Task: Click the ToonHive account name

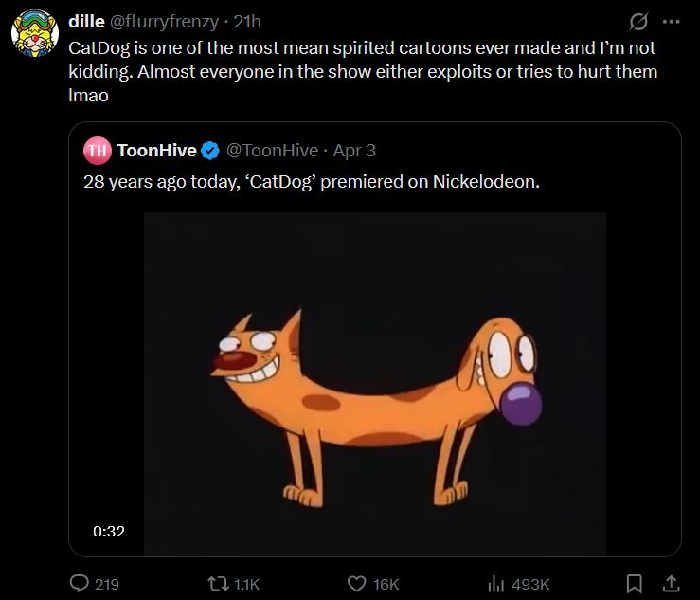Action: (x=156, y=151)
